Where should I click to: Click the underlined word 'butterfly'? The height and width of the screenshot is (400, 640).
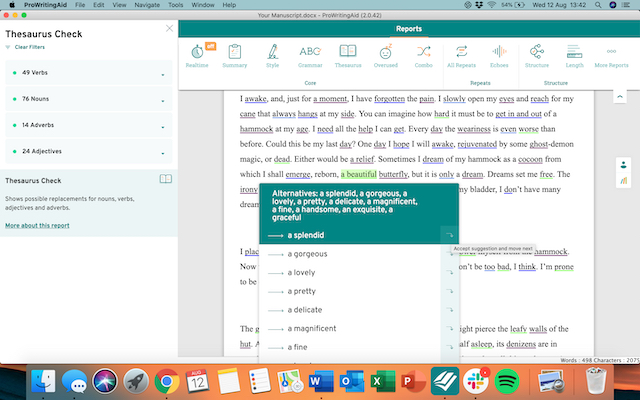[x=393, y=174]
